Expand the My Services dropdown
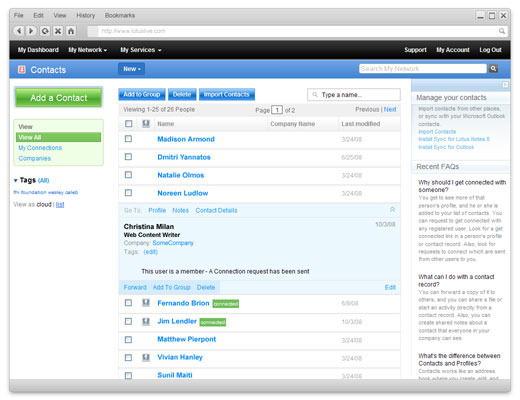This screenshot has height=400, width=520. (141, 50)
